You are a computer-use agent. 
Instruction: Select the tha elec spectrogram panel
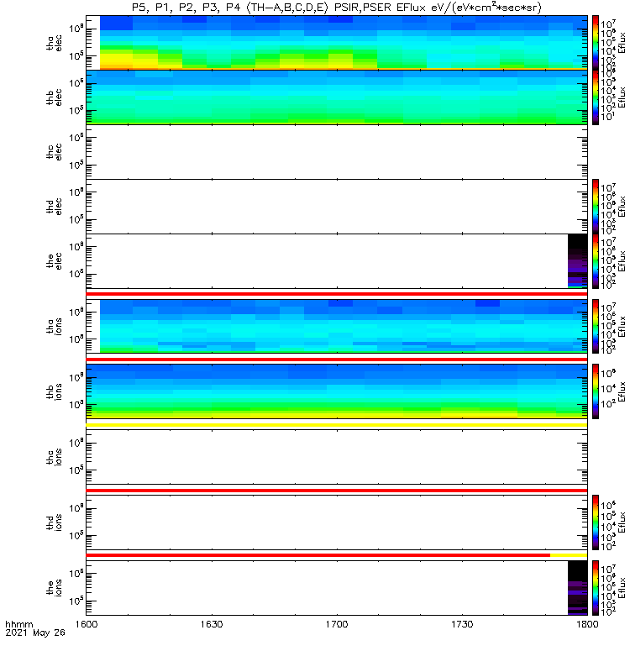337,43
